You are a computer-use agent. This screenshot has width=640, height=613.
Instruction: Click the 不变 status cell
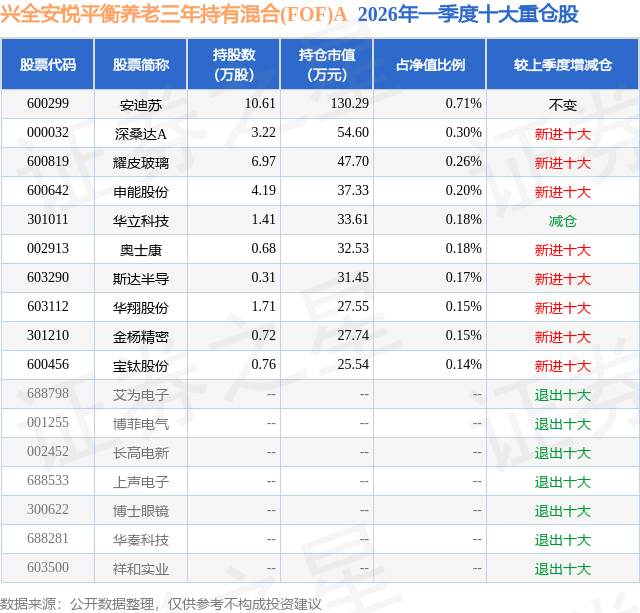(563, 105)
